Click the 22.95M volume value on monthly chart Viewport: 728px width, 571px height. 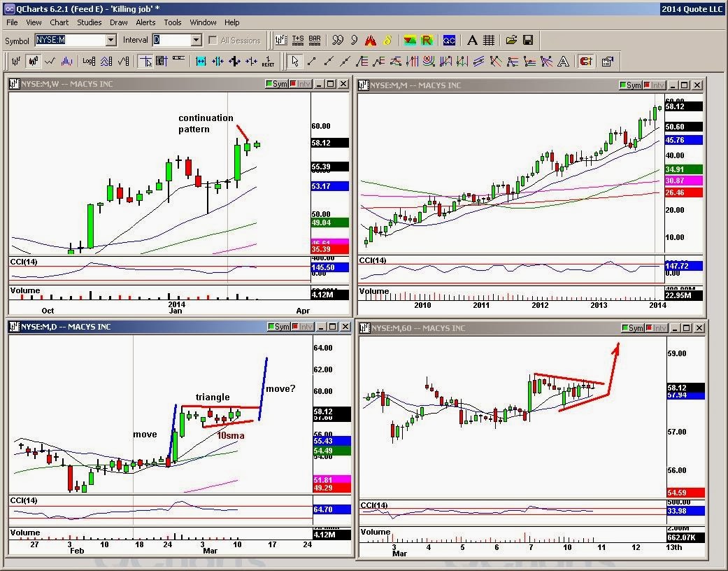[684, 295]
